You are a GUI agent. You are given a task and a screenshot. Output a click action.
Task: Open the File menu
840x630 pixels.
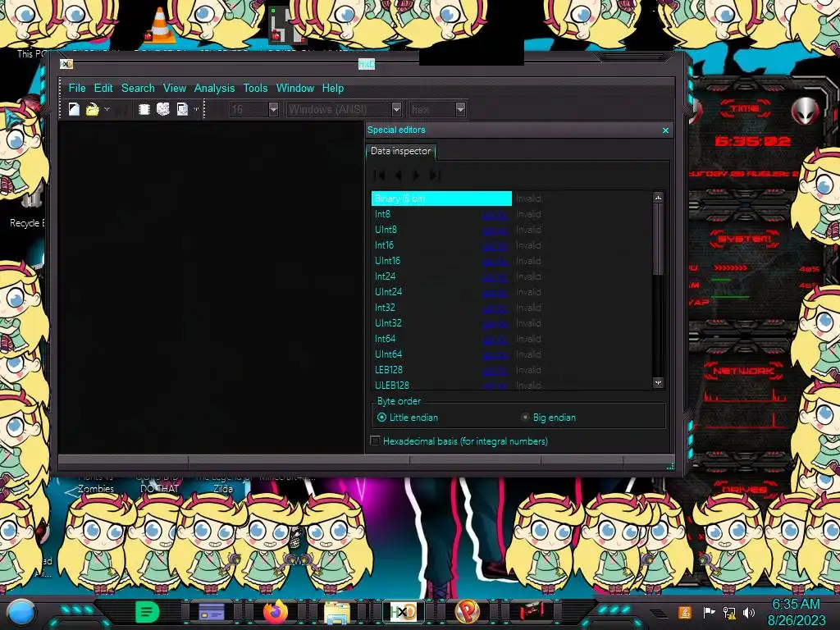(76, 88)
